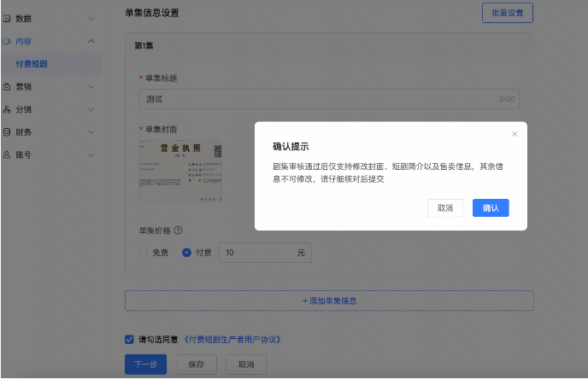
Task: Click the price input showing 10 元
Action: [265, 253]
